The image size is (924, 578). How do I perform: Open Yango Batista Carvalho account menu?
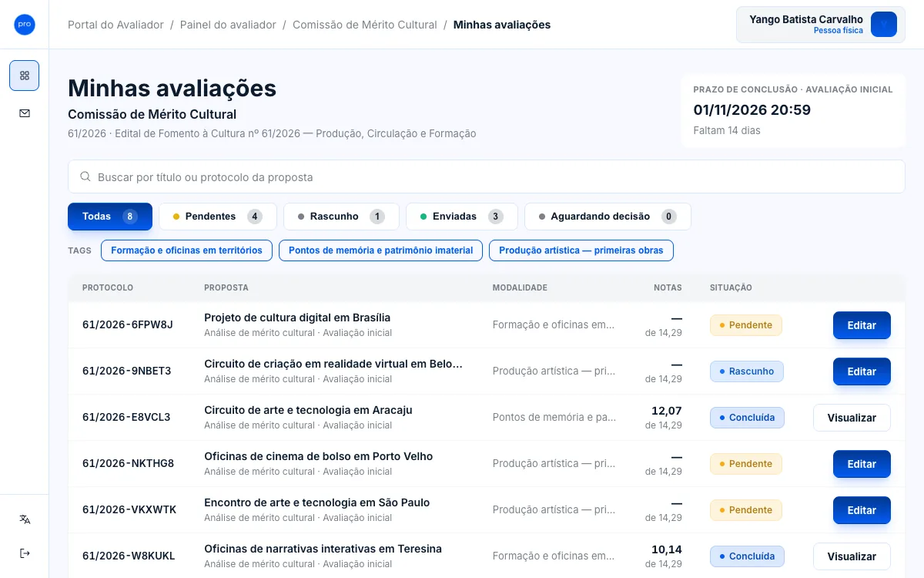pos(821,25)
